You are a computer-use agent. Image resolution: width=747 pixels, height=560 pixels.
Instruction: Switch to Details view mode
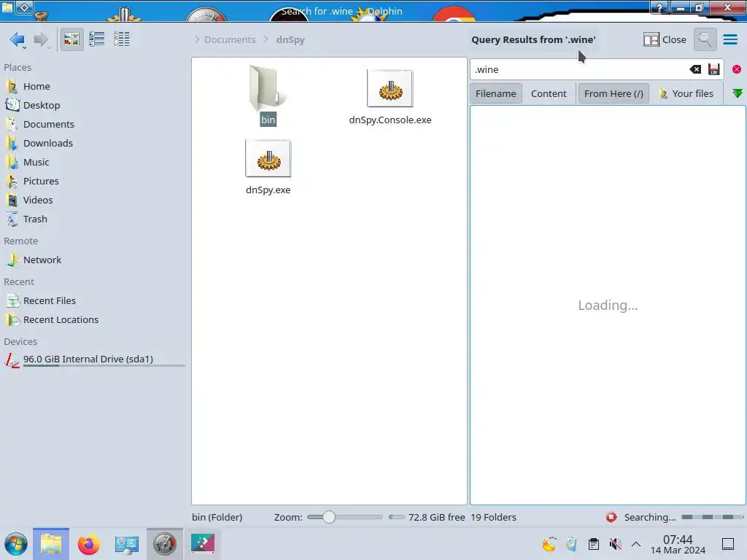122,39
